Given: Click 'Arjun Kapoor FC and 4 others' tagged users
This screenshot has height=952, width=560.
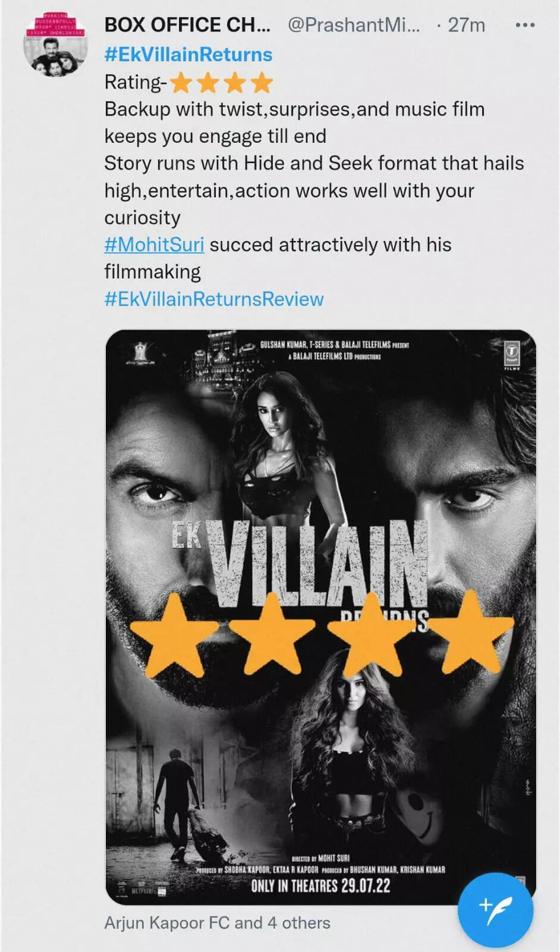Looking at the screenshot, I should pos(217,923).
